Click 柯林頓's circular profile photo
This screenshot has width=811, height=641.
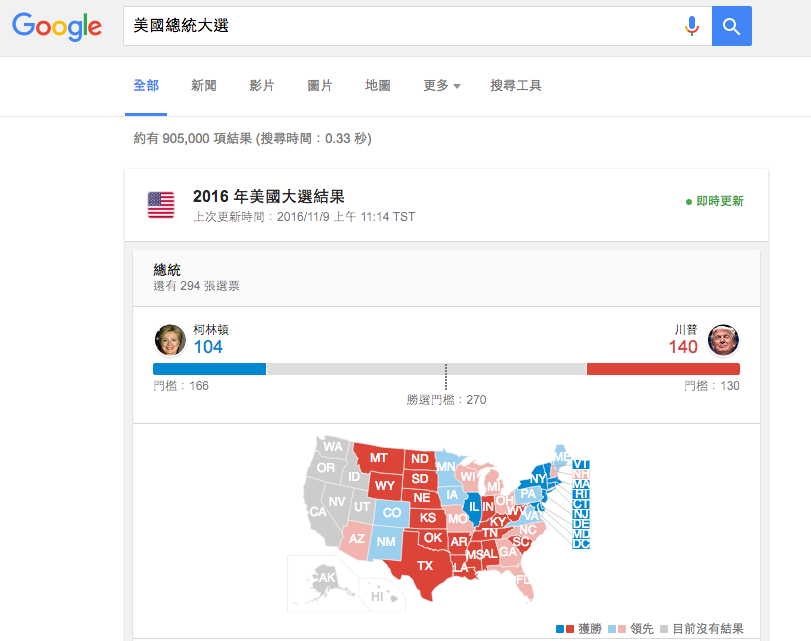click(x=170, y=340)
